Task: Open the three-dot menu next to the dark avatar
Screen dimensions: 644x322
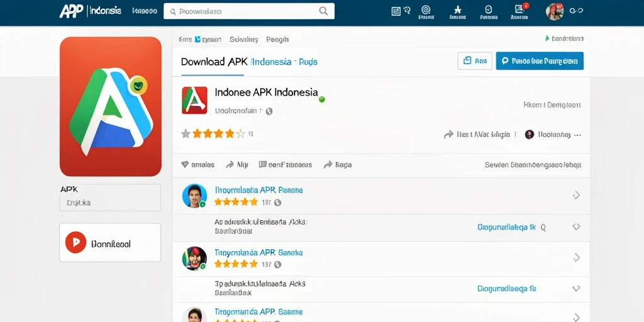Action: pos(577,135)
